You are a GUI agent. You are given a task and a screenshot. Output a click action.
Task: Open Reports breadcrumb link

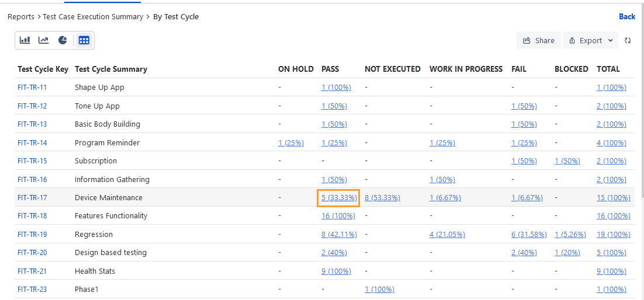click(21, 17)
